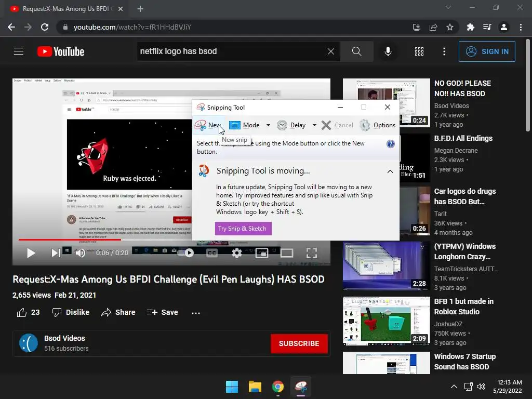The height and width of the screenshot is (399, 532).
Task: Skip to the next video
Action: click(56, 253)
